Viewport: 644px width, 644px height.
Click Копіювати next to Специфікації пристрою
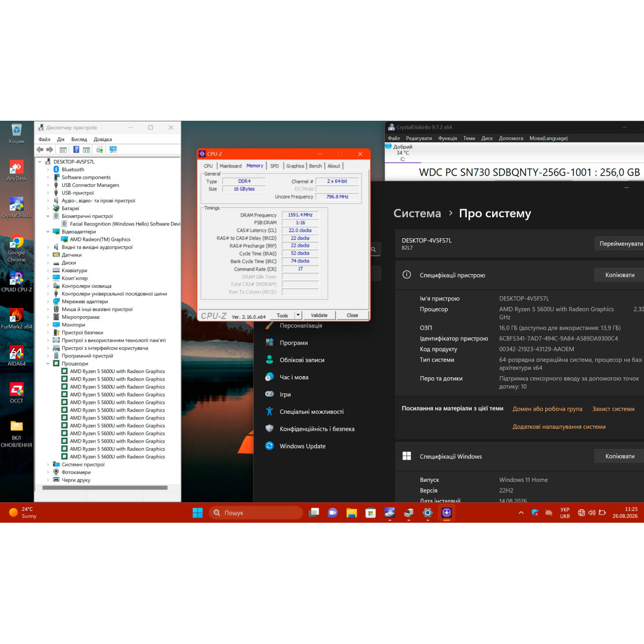pyautogui.click(x=620, y=275)
